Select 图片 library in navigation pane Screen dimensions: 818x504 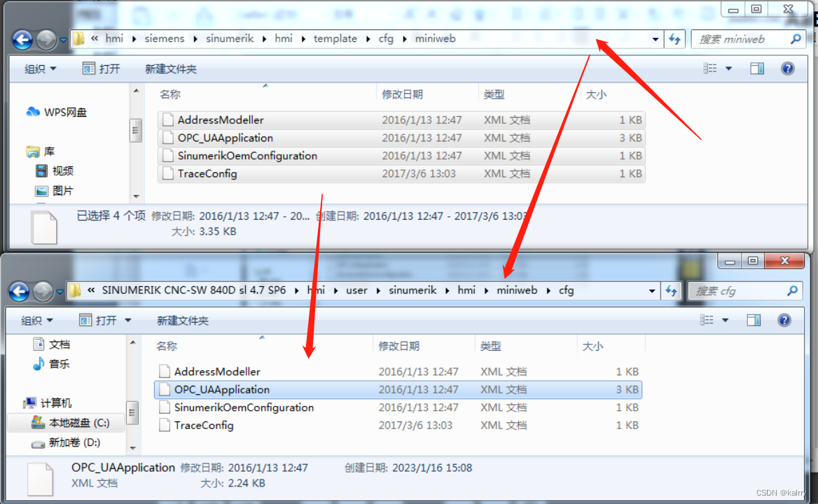coord(54,190)
